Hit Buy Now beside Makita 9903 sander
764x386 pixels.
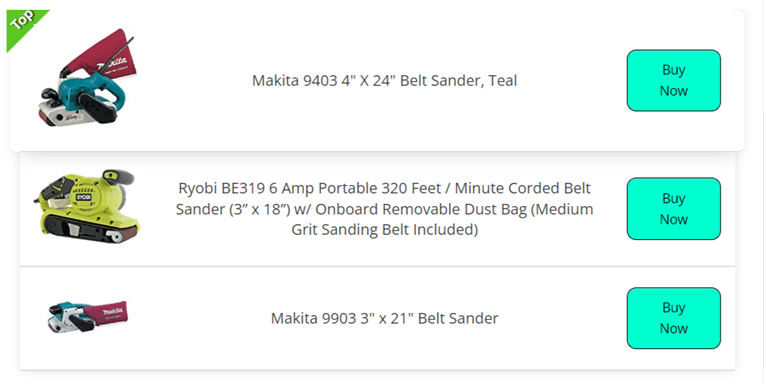coord(673,318)
